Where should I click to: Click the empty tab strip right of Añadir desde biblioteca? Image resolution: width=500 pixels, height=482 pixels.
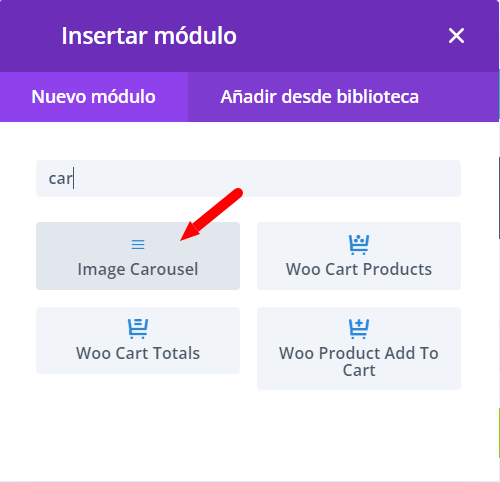[x=460, y=97]
